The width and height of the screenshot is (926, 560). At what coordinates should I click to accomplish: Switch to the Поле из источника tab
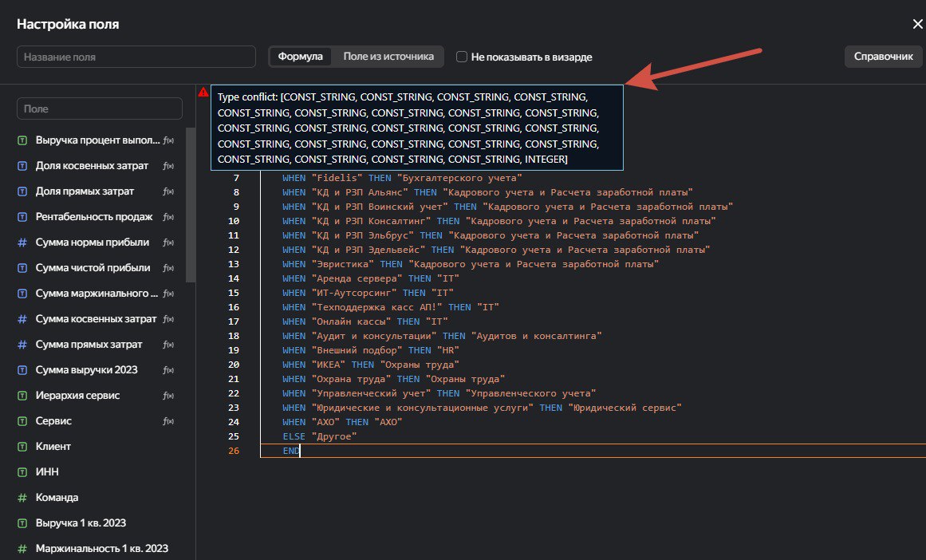pyautogui.click(x=388, y=57)
